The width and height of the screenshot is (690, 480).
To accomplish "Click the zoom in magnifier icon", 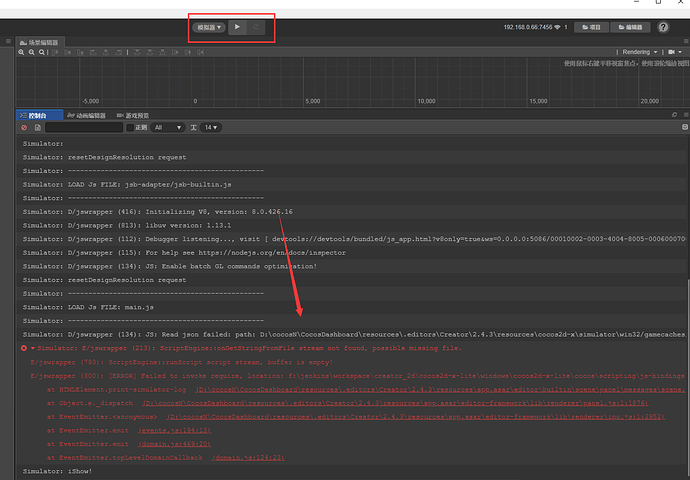I will click(21, 52).
